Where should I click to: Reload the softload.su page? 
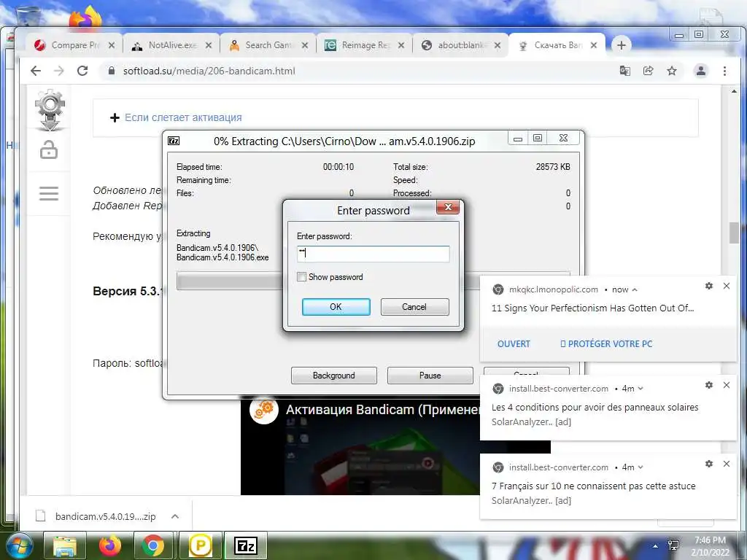[x=82, y=71]
